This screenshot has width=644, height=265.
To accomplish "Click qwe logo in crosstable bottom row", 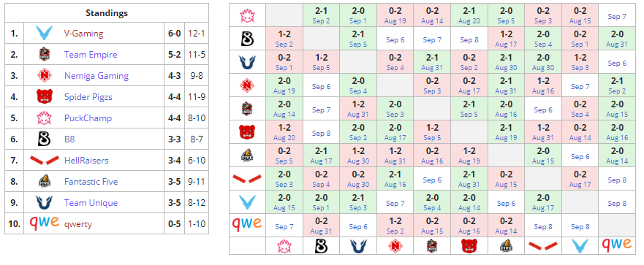I will tap(616, 245).
